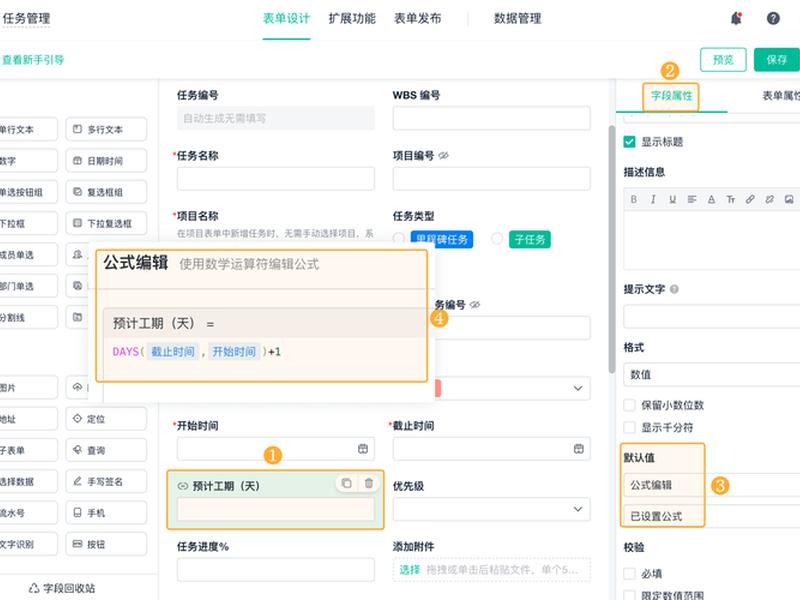Open calendar icon in 开始时间 field
The height and width of the screenshot is (600, 800).
(363, 449)
